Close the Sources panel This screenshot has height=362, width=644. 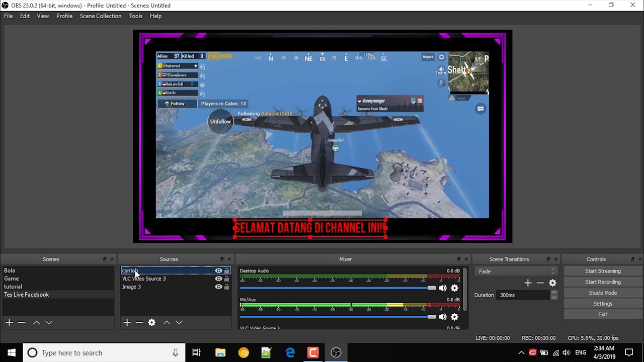229,259
